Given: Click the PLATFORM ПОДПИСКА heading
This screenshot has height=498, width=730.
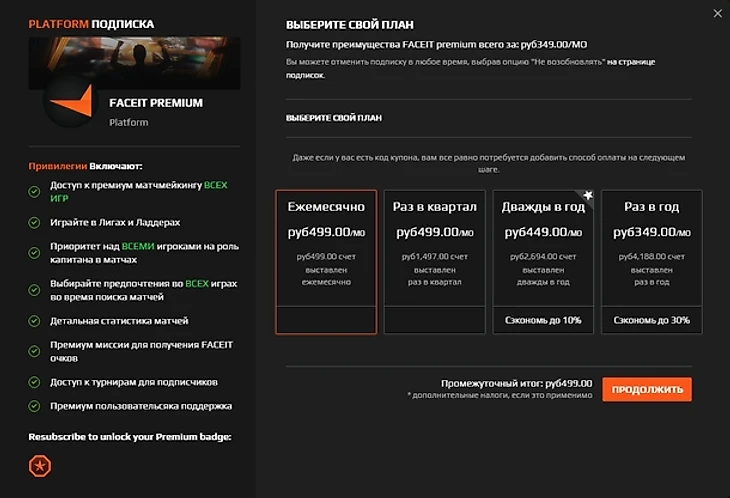Looking at the screenshot, I should tap(91, 24).
